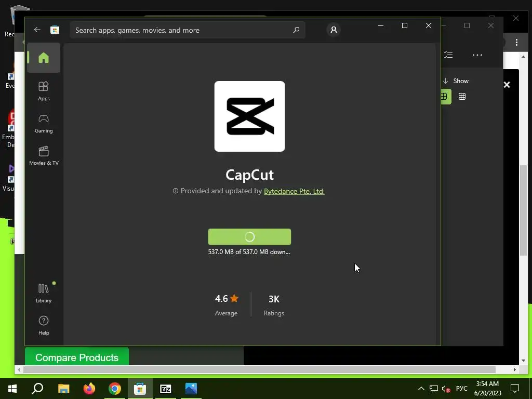Open the user profile account icon
Image resolution: width=532 pixels, height=399 pixels.
334,30
